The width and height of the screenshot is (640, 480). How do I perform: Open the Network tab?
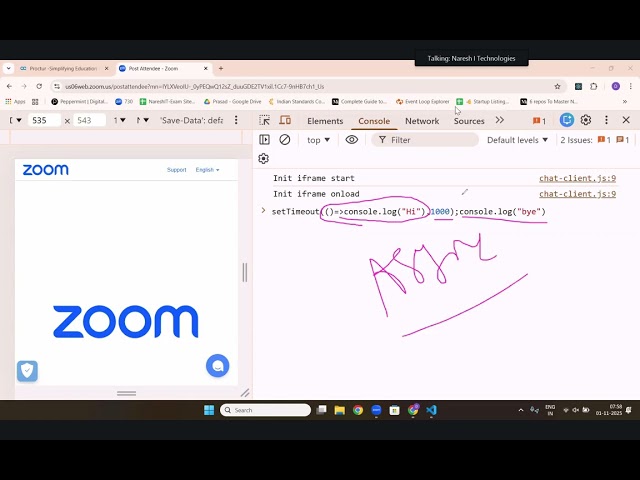click(x=422, y=121)
